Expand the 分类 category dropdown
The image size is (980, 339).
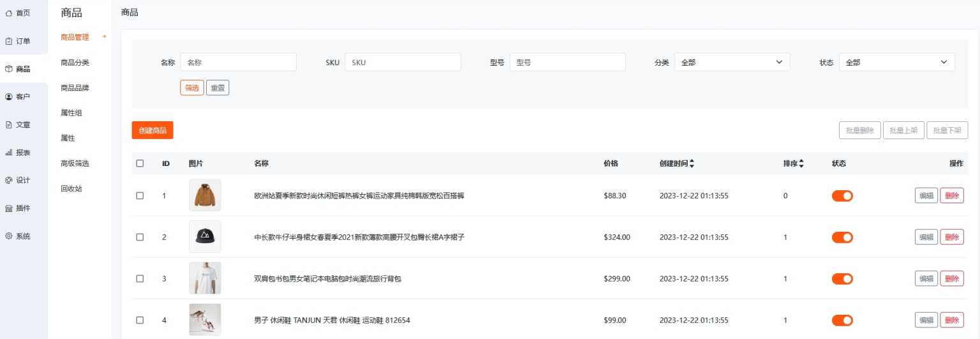(x=732, y=62)
